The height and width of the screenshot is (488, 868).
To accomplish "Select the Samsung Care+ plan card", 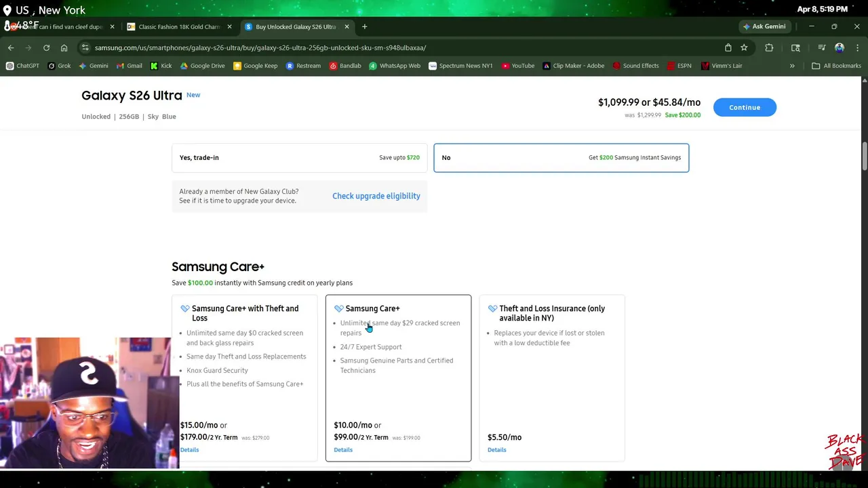I will 398,378.
